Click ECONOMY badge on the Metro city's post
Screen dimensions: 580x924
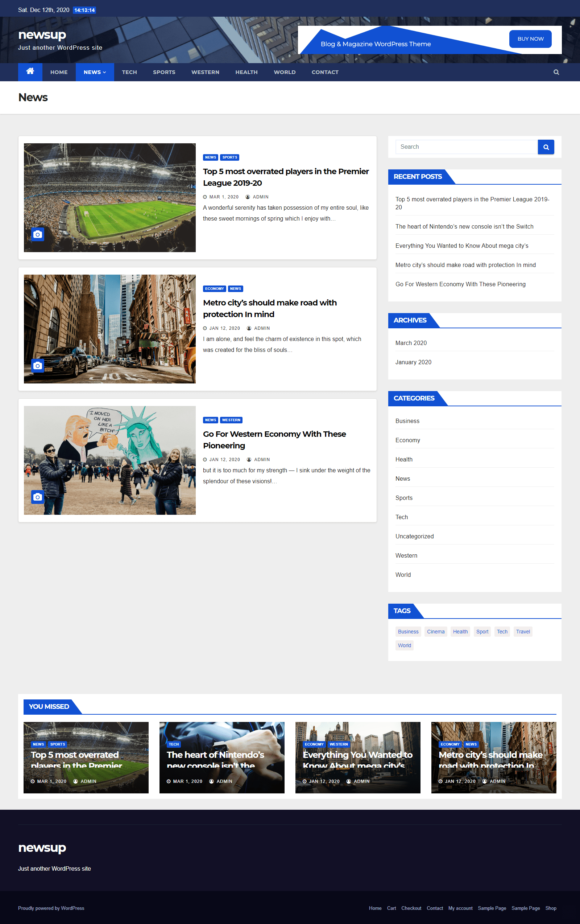(214, 288)
